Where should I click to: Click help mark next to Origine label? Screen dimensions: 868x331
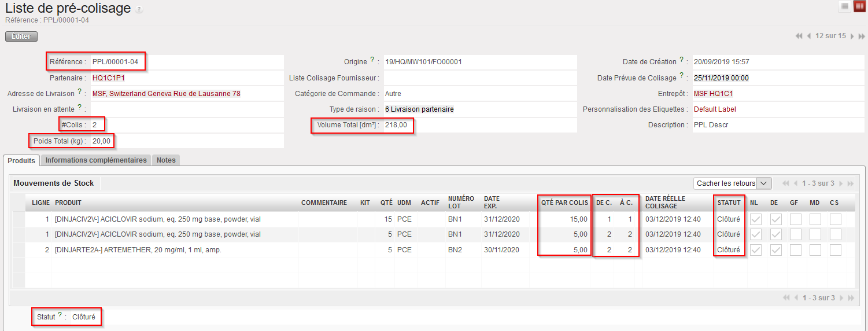[x=372, y=60]
